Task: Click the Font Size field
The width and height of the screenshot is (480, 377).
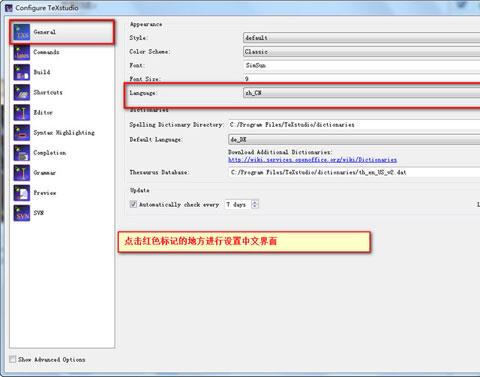Action: tap(362, 79)
